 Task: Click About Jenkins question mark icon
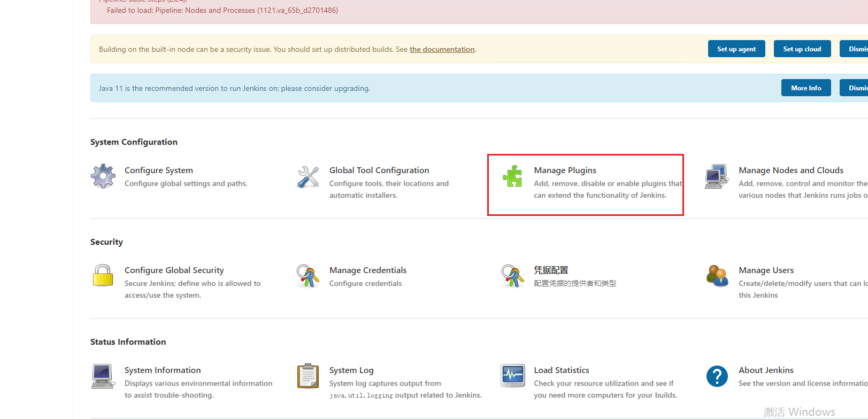coord(717,376)
